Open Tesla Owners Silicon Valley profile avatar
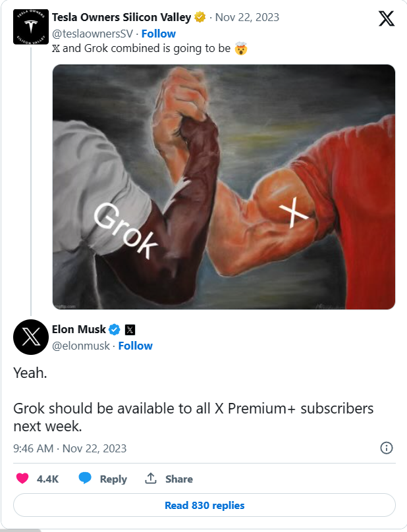Image resolution: width=407 pixels, height=532 pixels. tap(31, 27)
